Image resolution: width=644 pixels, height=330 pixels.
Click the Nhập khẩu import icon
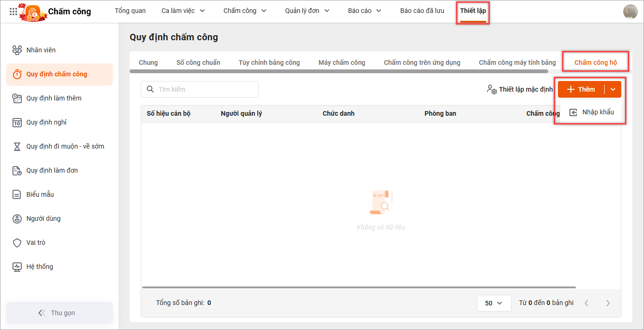[573, 112]
